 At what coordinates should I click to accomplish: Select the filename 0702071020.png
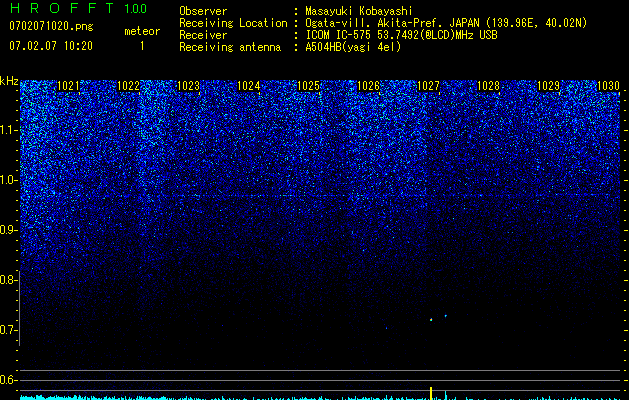point(51,27)
